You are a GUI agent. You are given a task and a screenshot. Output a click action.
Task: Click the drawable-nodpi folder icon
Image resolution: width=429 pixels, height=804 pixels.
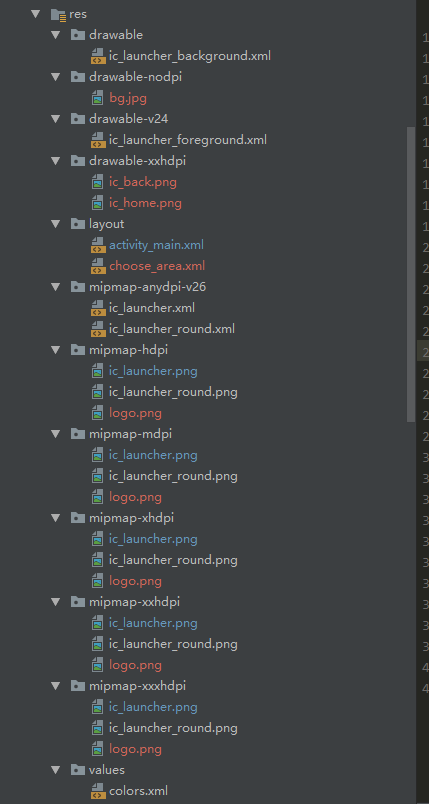tap(78, 77)
